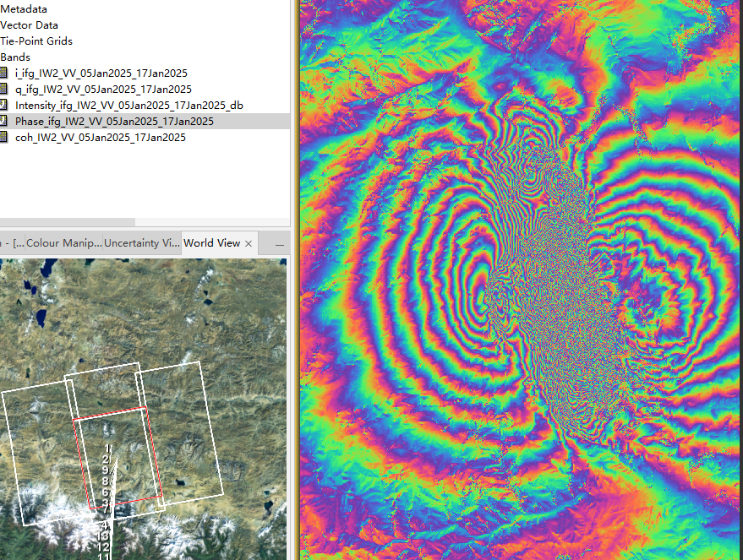This screenshot has width=743, height=560.
Task: Select band Intensity_ifg_IW2_VV_05Jan2025_17Jan2025_db
Action: (128, 105)
